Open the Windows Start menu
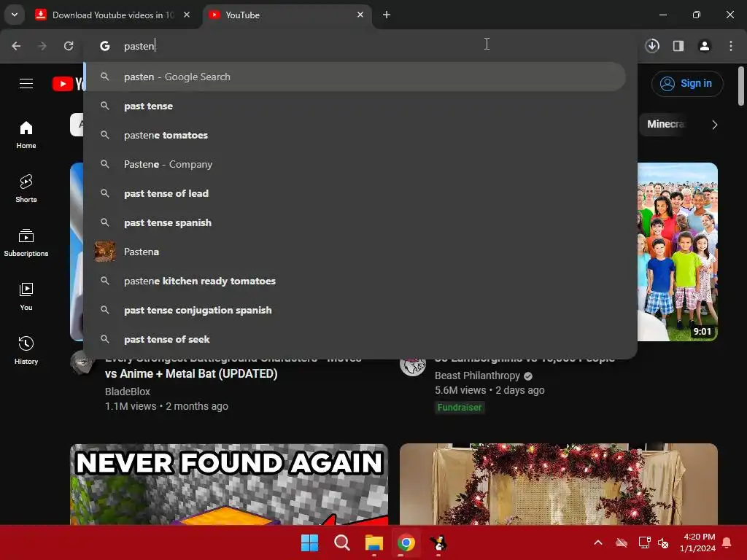Viewport: 747px width, 560px height. click(309, 542)
